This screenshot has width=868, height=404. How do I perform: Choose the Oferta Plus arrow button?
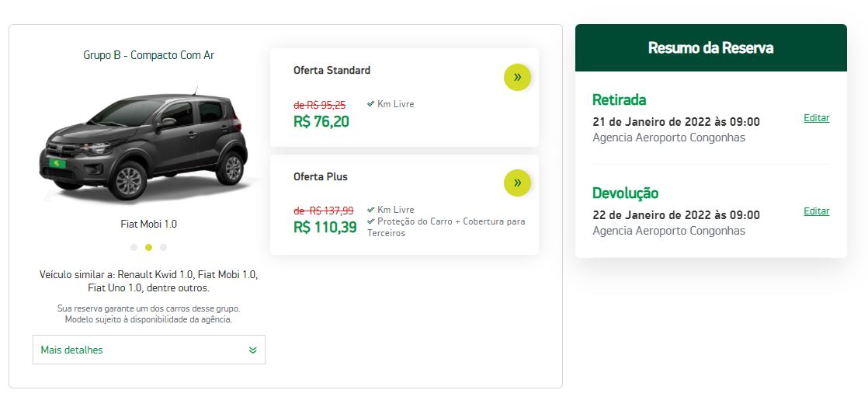pyautogui.click(x=517, y=183)
